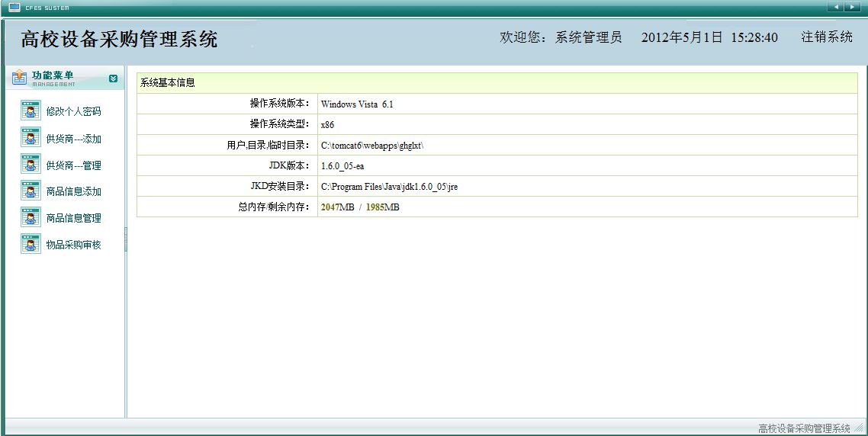Click the C:\tomcat6\webapps\ghglxt\ path
Screen dimensions: 868x436
[x=372, y=146]
